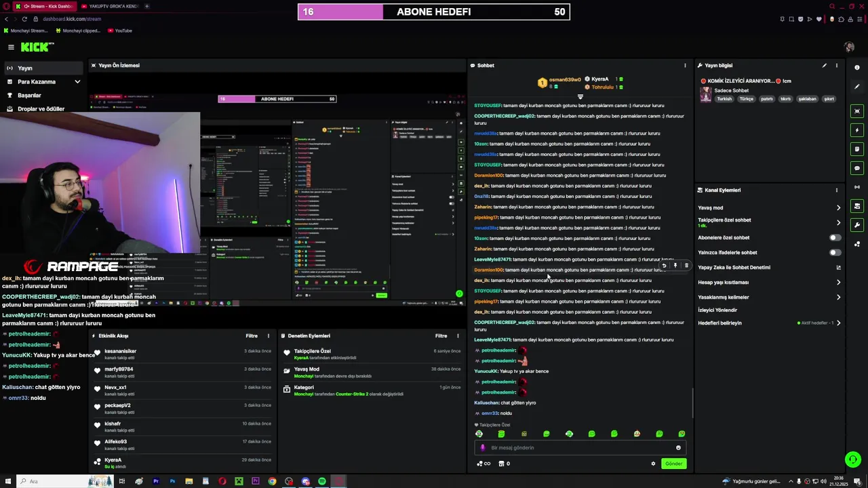Open the emoji picker in chat
Image resolution: width=868 pixels, height=488 pixels.
point(678,447)
